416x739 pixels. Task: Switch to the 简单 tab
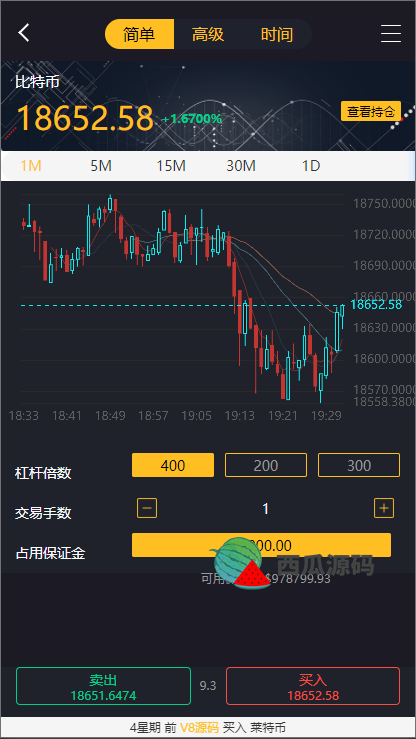(139, 34)
